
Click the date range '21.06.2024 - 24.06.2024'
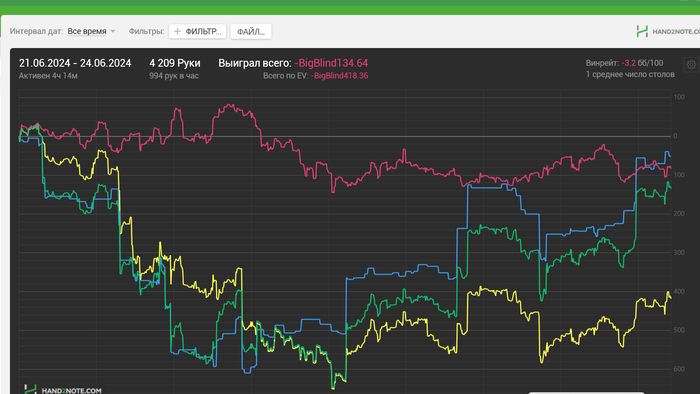click(x=75, y=63)
